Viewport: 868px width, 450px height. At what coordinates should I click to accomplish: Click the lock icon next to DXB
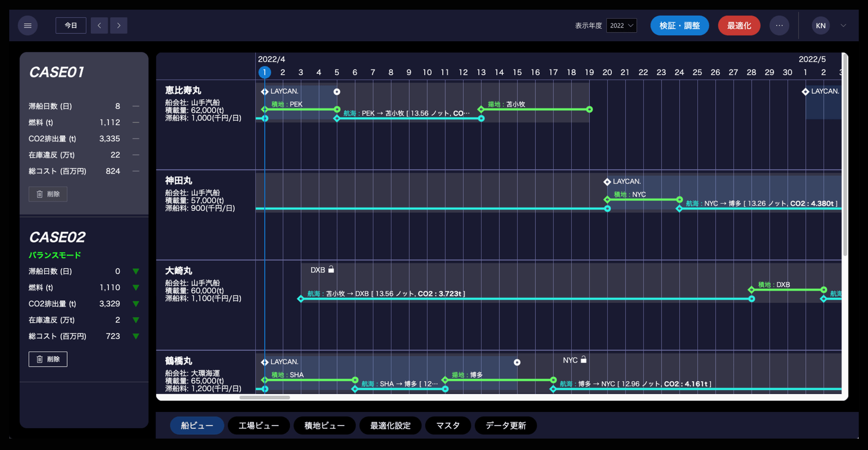point(331,269)
